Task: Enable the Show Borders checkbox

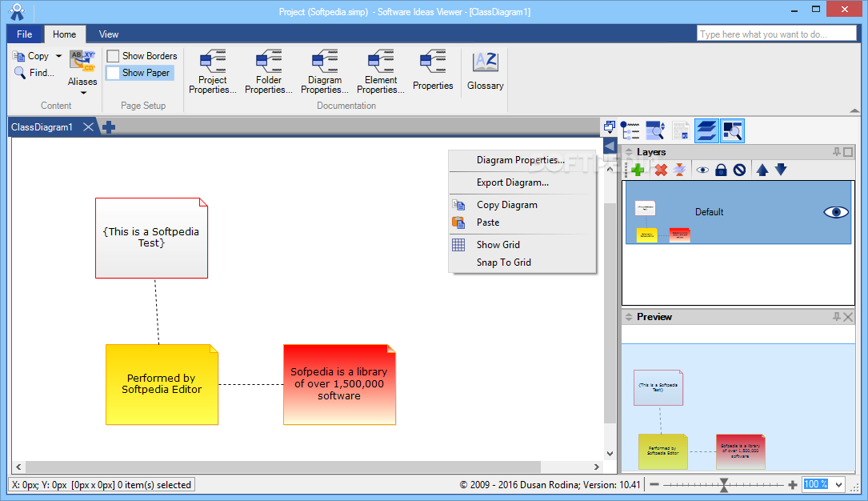Action: point(113,56)
